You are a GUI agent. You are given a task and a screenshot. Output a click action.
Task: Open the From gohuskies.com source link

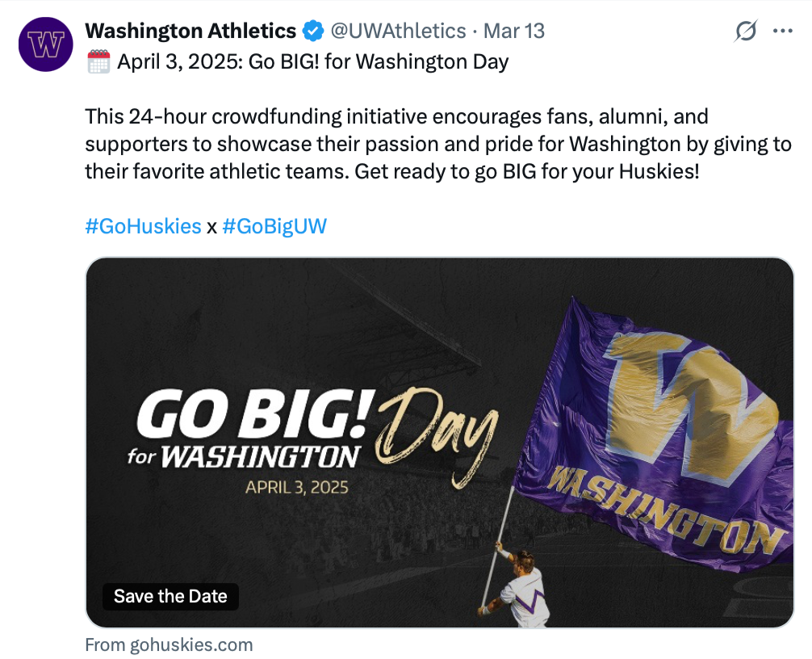pos(169,645)
